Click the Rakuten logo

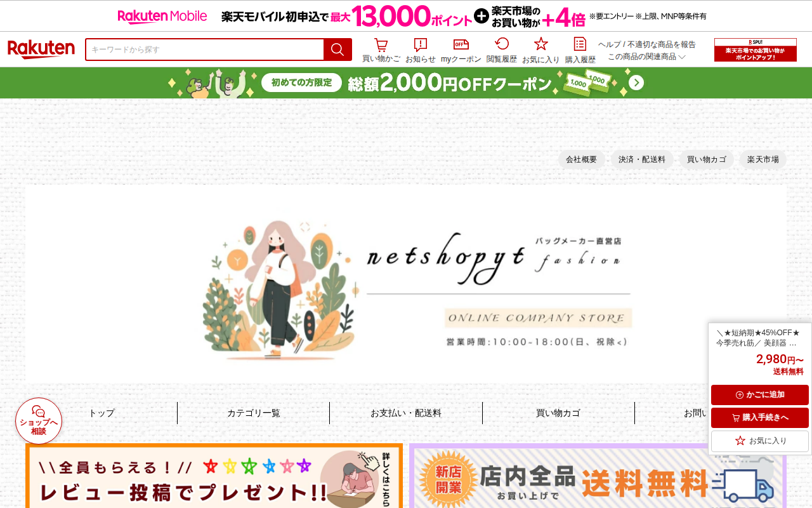pyautogui.click(x=41, y=49)
